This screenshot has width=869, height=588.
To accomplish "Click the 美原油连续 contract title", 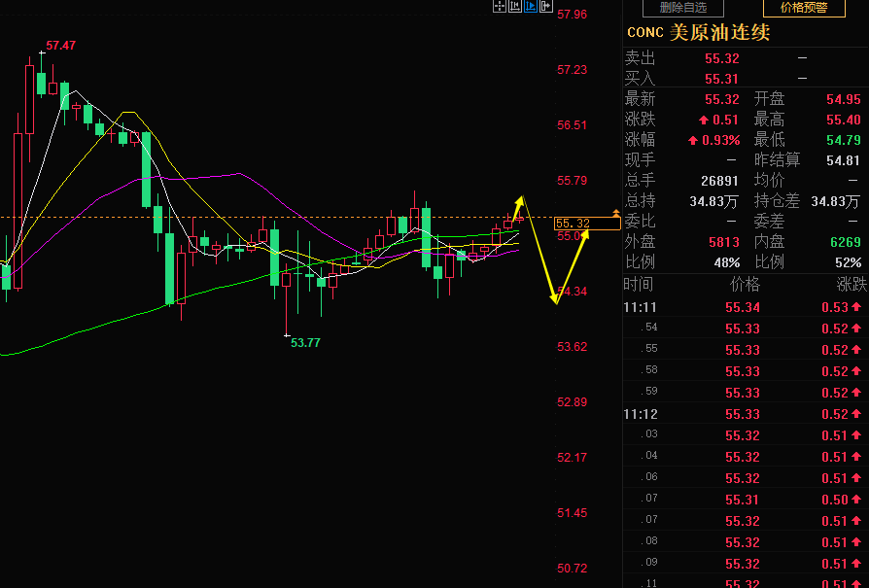I will [x=720, y=32].
